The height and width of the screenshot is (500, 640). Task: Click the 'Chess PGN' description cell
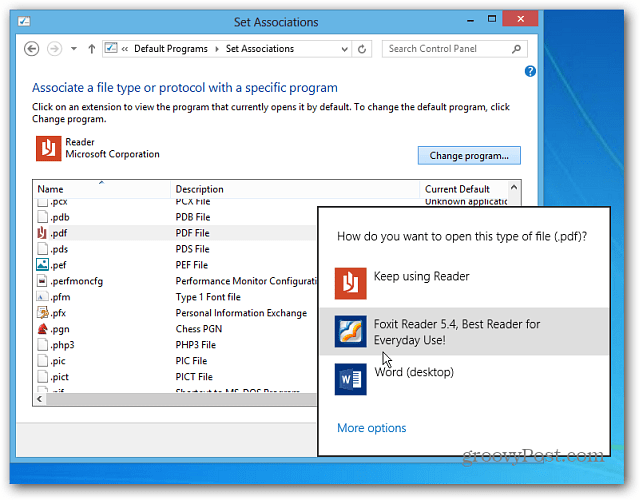[199, 329]
